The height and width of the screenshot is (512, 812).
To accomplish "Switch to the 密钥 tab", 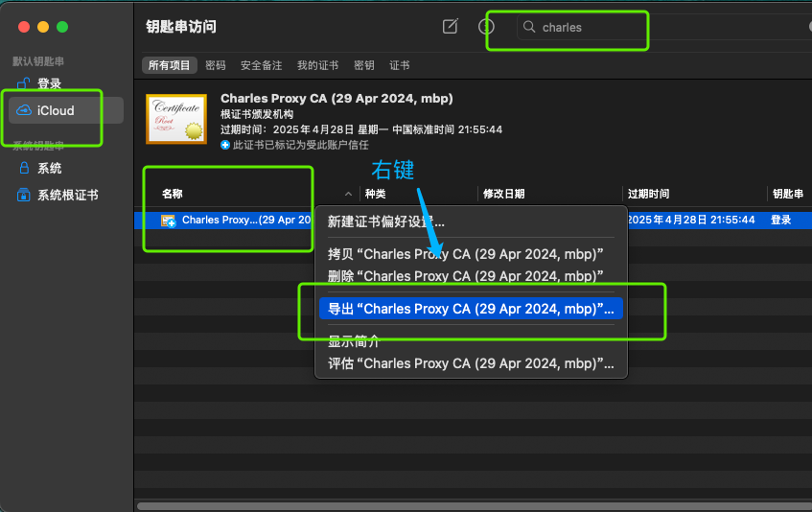I will [x=364, y=65].
